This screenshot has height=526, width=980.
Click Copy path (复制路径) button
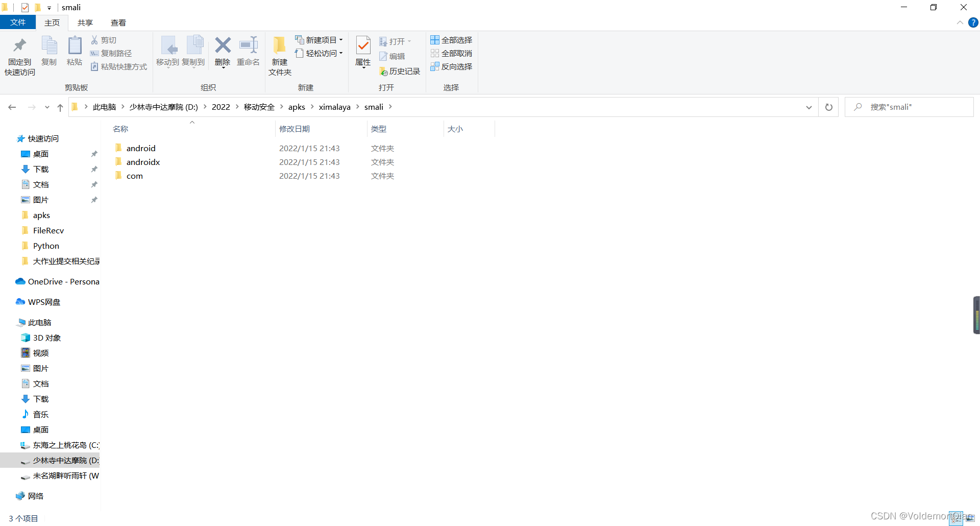111,53
